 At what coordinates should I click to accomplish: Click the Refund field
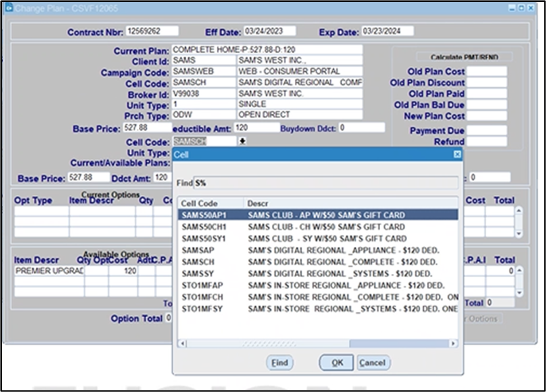coord(487,141)
